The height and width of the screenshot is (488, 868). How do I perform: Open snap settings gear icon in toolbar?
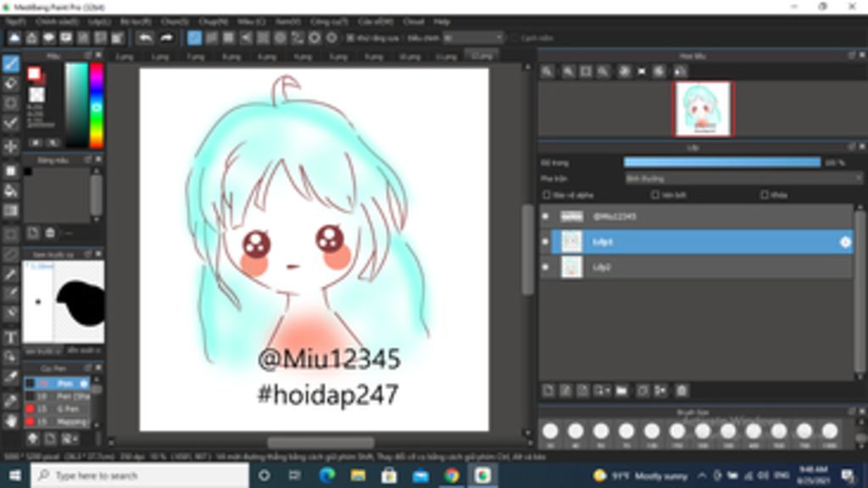(331, 38)
